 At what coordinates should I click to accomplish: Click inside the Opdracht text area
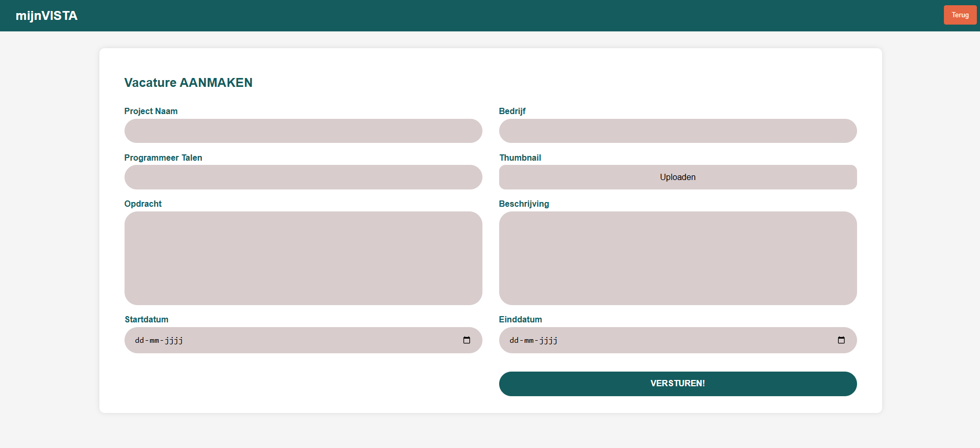303,258
